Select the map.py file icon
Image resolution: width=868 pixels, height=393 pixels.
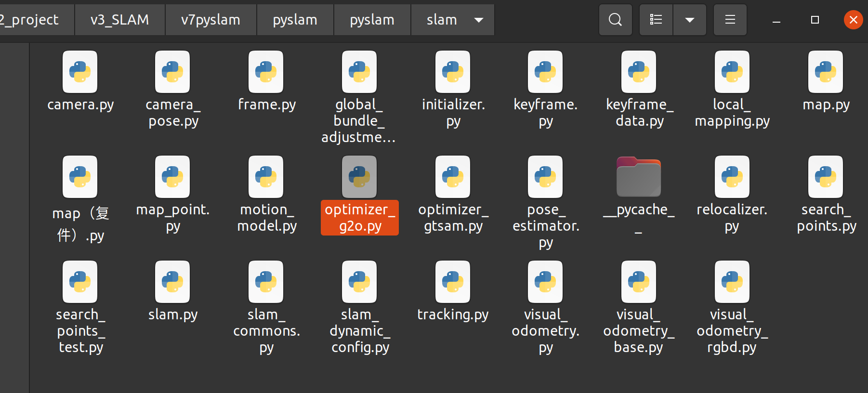coord(826,72)
